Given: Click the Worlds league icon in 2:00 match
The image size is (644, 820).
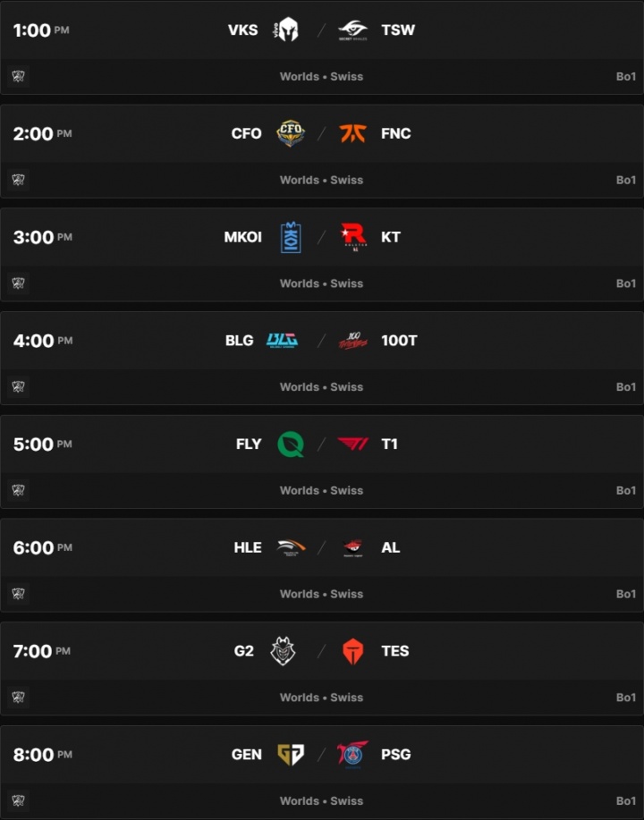Looking at the screenshot, I should point(19,180).
